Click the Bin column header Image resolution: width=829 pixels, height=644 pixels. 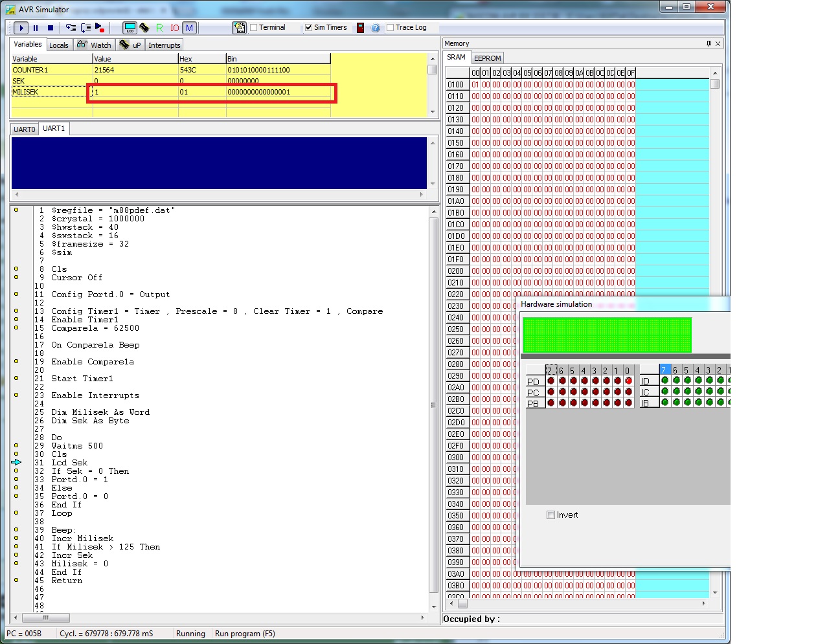(278, 59)
